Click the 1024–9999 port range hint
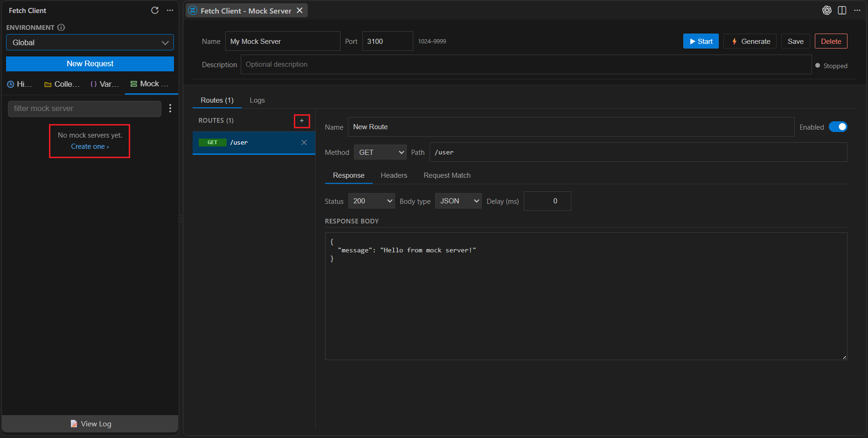Screen dimensions: 868x438 point(432,42)
